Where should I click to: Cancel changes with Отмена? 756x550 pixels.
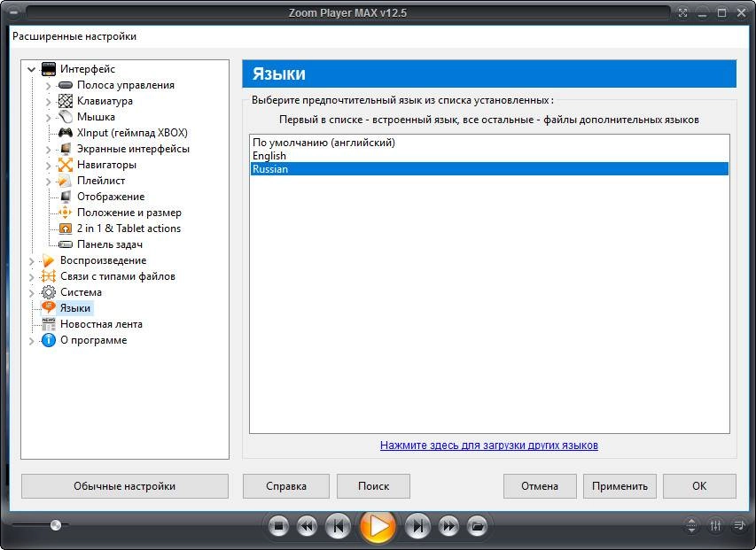tap(540, 486)
